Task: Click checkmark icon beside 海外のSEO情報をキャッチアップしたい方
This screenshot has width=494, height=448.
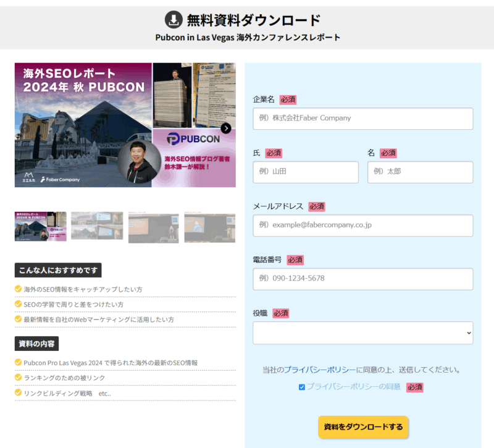Action: (19, 289)
